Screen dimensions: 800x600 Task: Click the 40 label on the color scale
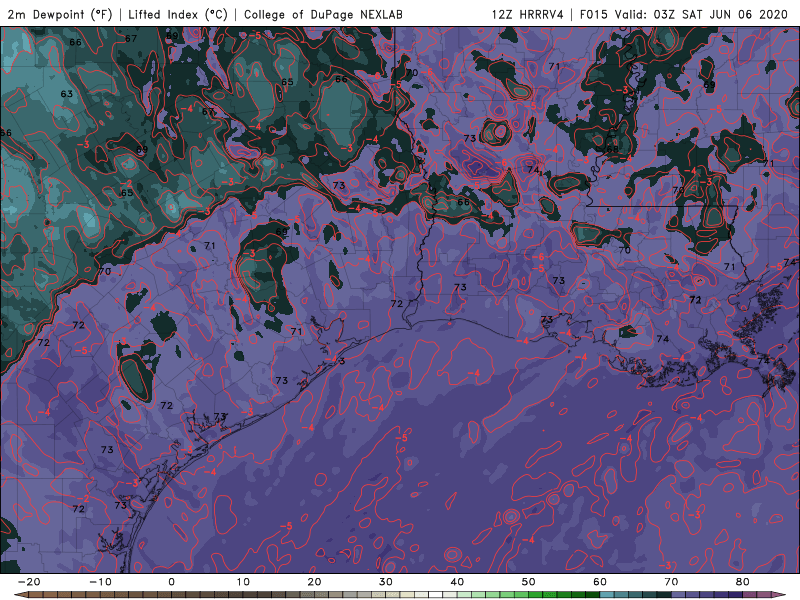click(x=457, y=582)
